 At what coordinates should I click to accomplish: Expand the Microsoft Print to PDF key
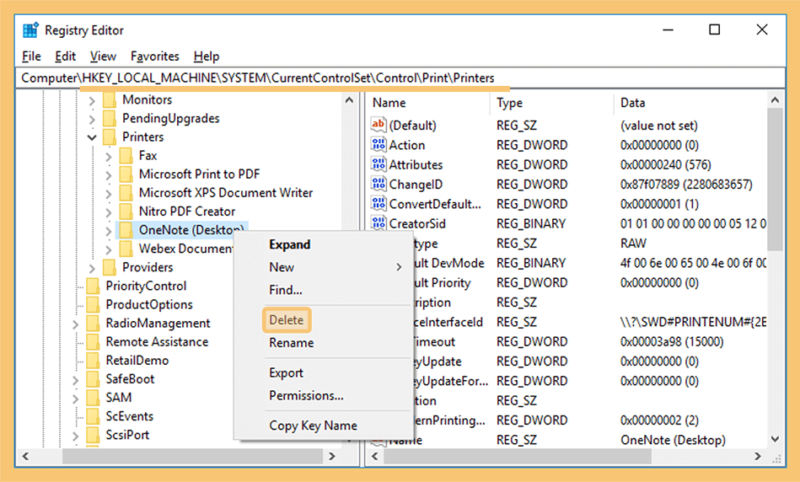point(109,175)
